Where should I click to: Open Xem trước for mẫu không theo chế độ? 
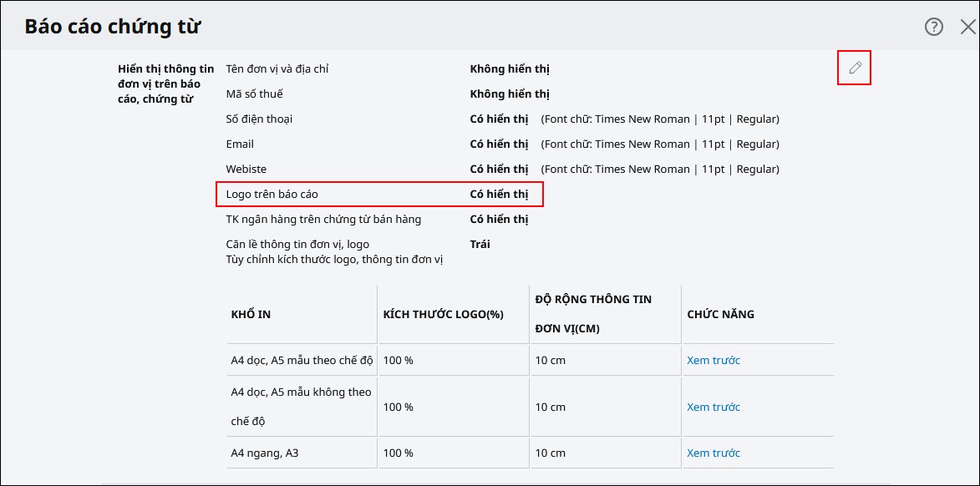click(713, 407)
